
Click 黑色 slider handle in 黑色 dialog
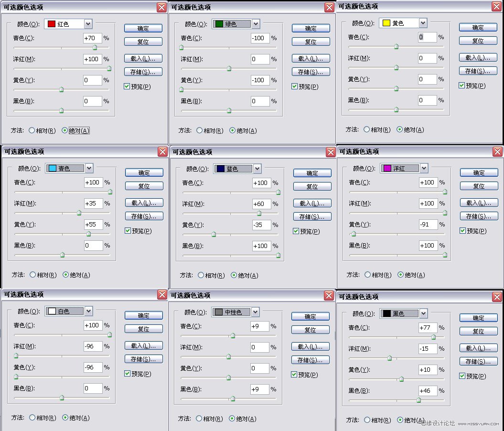point(418,400)
